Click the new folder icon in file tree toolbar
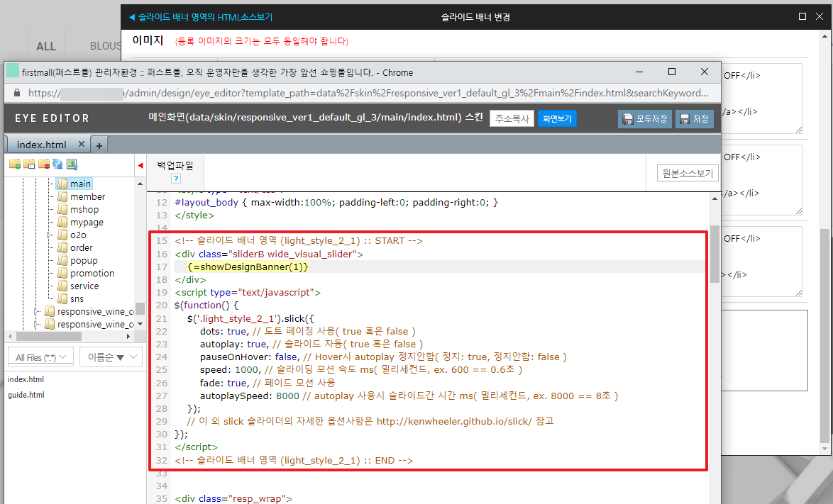 click(15, 164)
